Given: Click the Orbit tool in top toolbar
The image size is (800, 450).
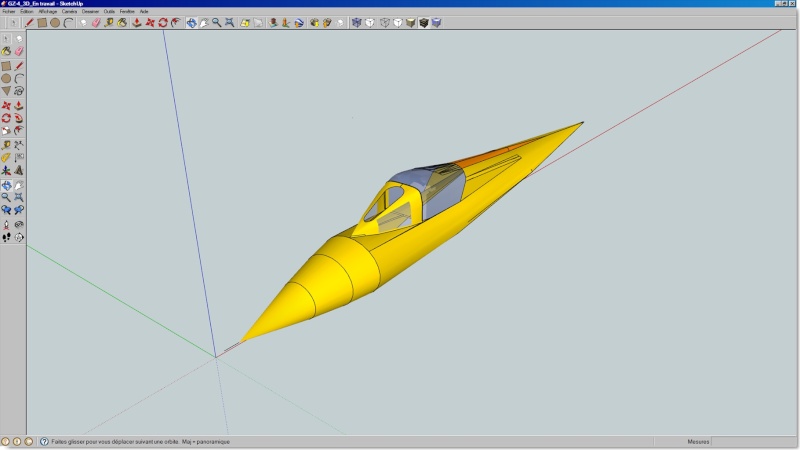Looking at the screenshot, I should (x=191, y=22).
